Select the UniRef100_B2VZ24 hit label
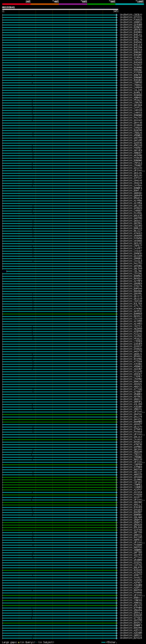 (x=131, y=638)
